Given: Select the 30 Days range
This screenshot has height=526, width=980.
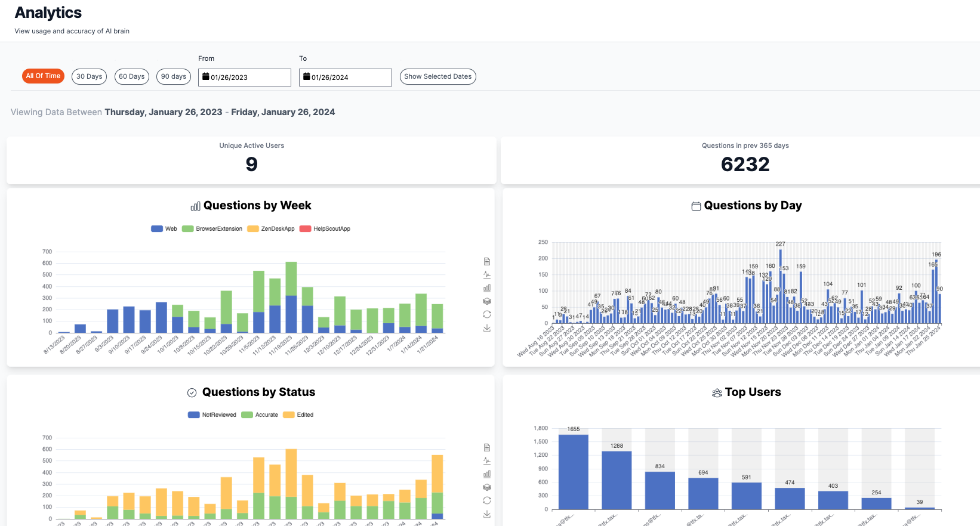Looking at the screenshot, I should [x=89, y=76].
